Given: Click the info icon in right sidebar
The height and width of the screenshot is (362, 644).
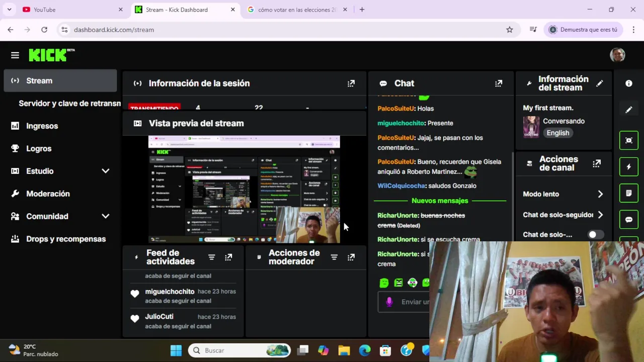Looking at the screenshot, I should point(629,83).
